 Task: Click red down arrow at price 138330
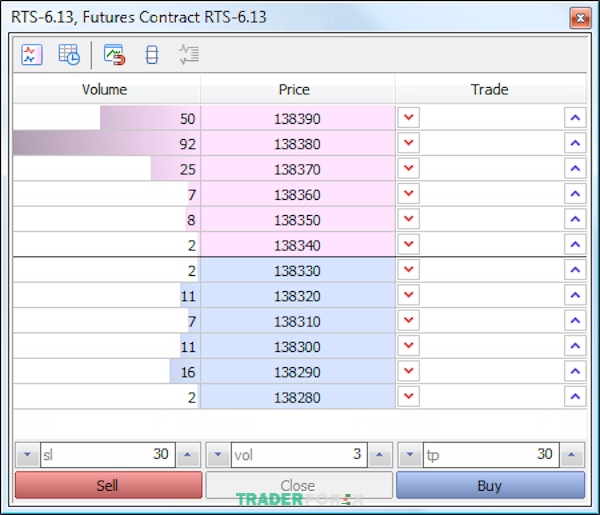coord(409,269)
